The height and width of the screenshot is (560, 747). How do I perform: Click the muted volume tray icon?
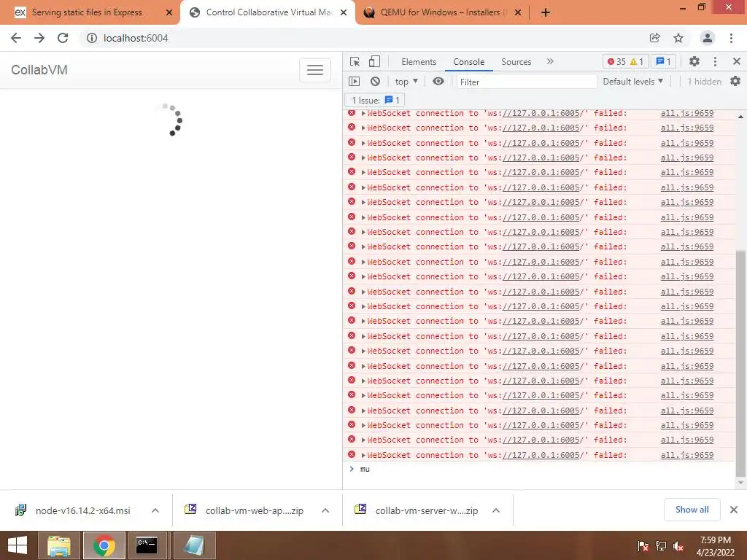coord(678,546)
